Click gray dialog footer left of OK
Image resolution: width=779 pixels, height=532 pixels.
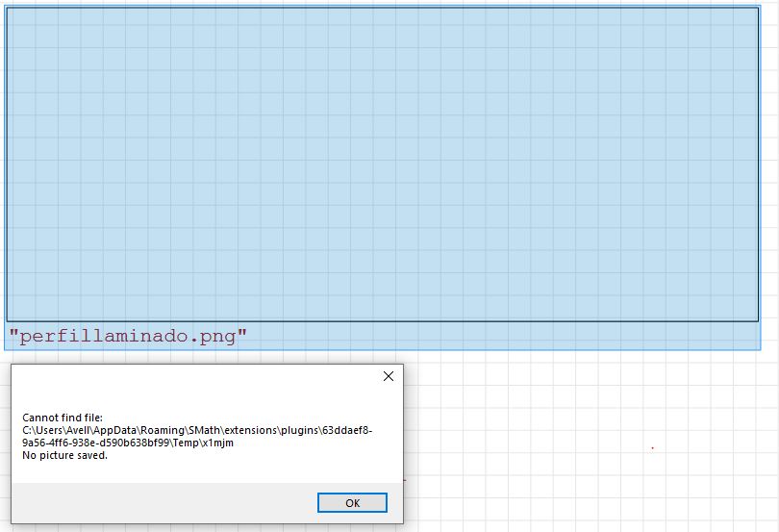click(163, 503)
